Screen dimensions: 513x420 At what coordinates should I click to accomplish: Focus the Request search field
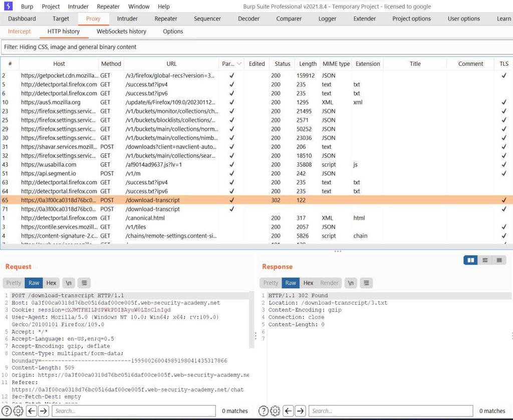(134, 410)
